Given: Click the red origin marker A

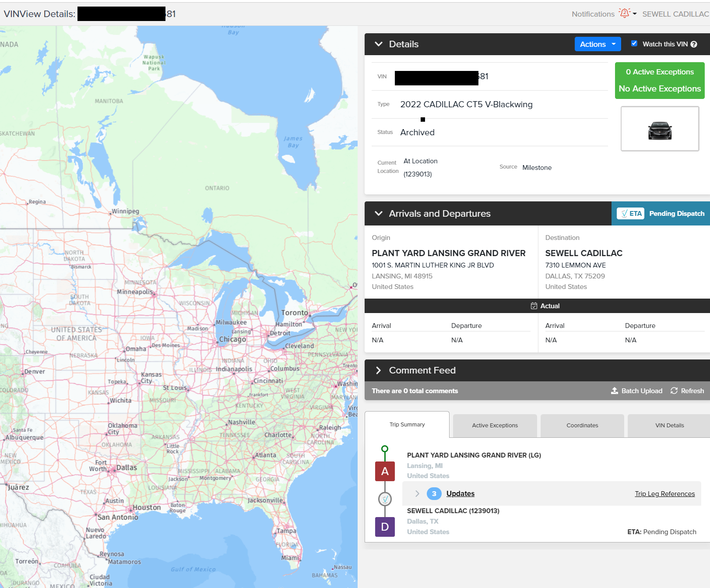Looking at the screenshot, I should pos(385,471).
